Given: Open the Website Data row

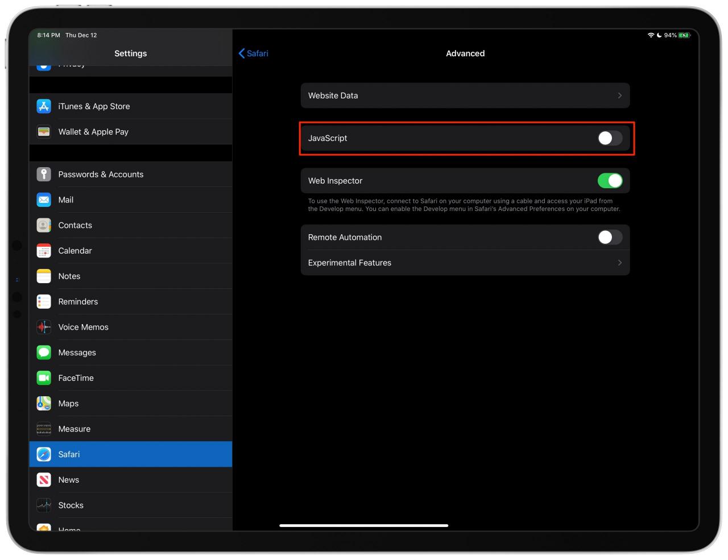Looking at the screenshot, I should coord(465,96).
